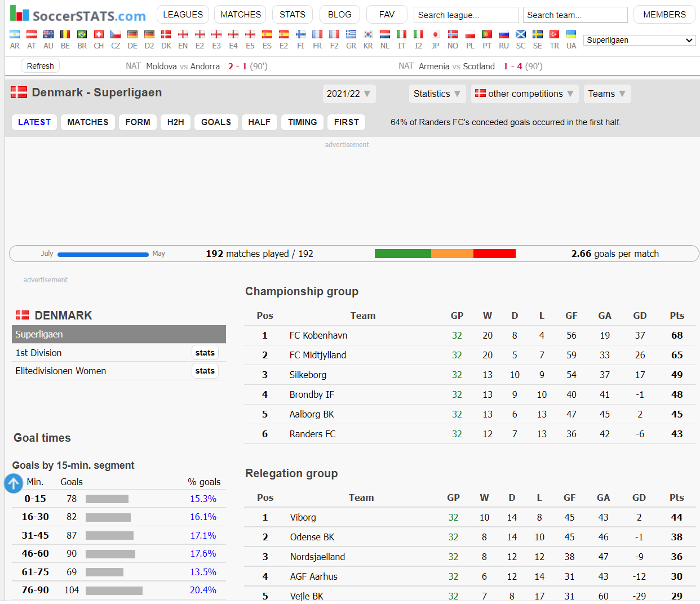Switch to the H2H tab
Screen dimensions: 700x604
(x=176, y=122)
